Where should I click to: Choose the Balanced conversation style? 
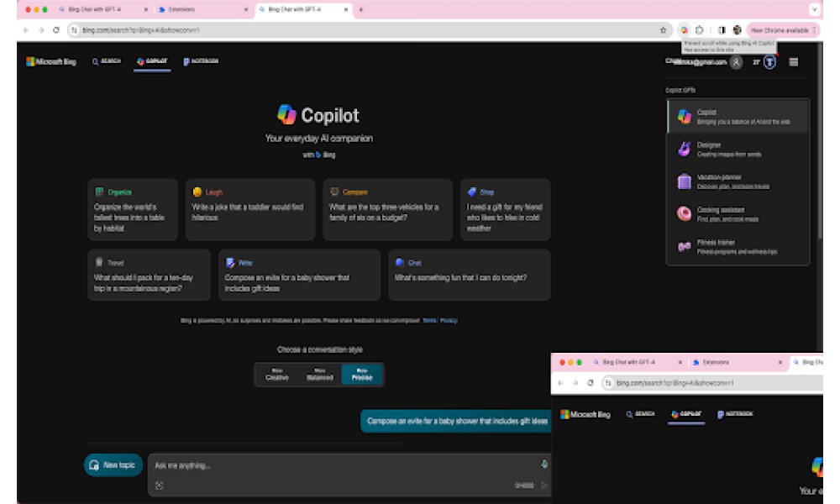[320, 375]
